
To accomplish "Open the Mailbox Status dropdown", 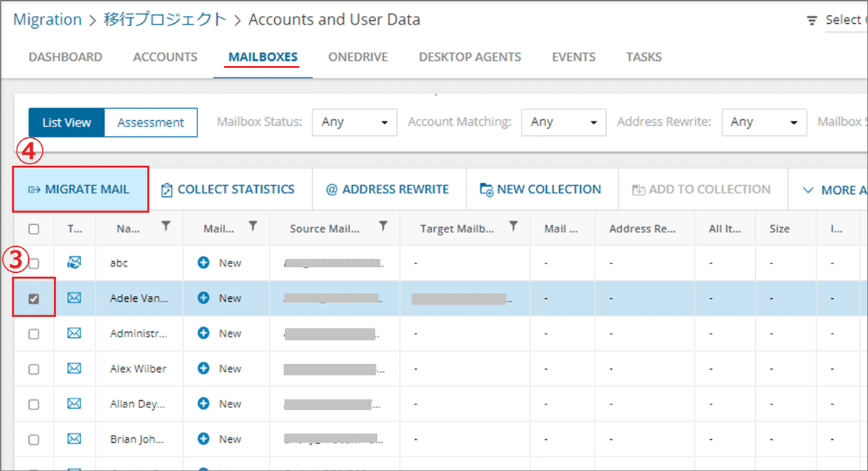I will tap(354, 122).
